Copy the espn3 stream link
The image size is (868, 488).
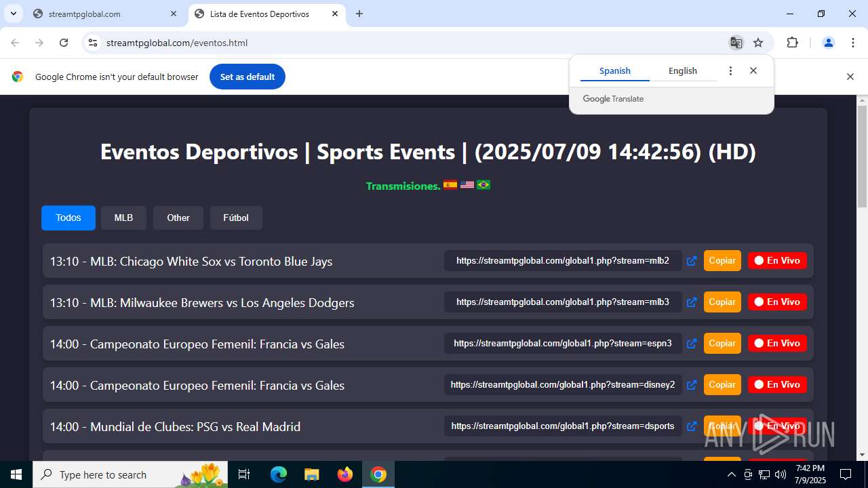tap(722, 343)
